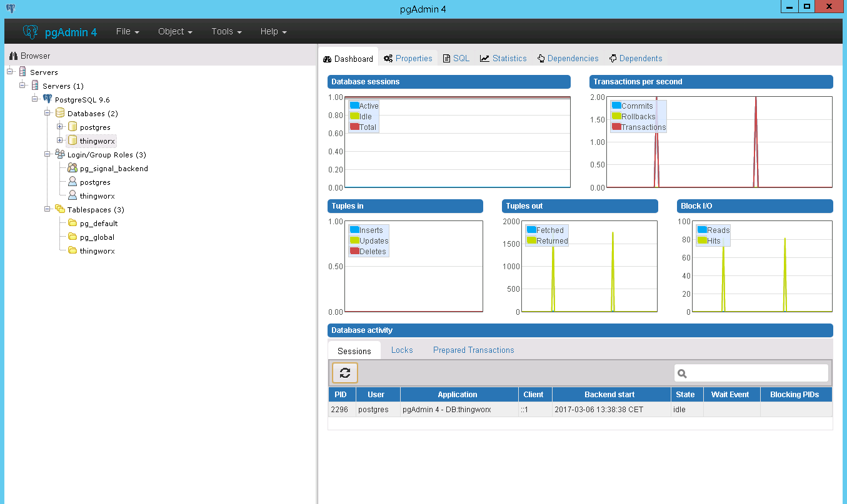Click the pgAdmin 4 elephant logo

click(31, 31)
